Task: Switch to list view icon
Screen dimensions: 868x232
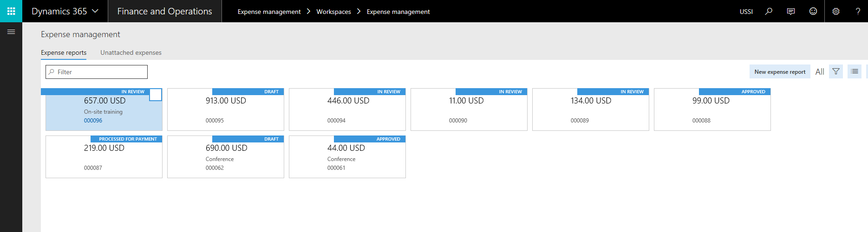Action: point(855,71)
